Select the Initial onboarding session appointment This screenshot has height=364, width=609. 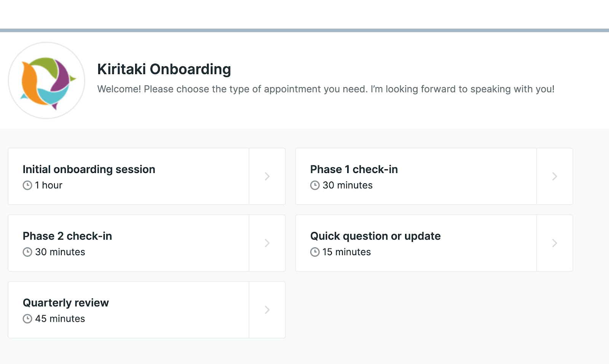pyautogui.click(x=128, y=176)
